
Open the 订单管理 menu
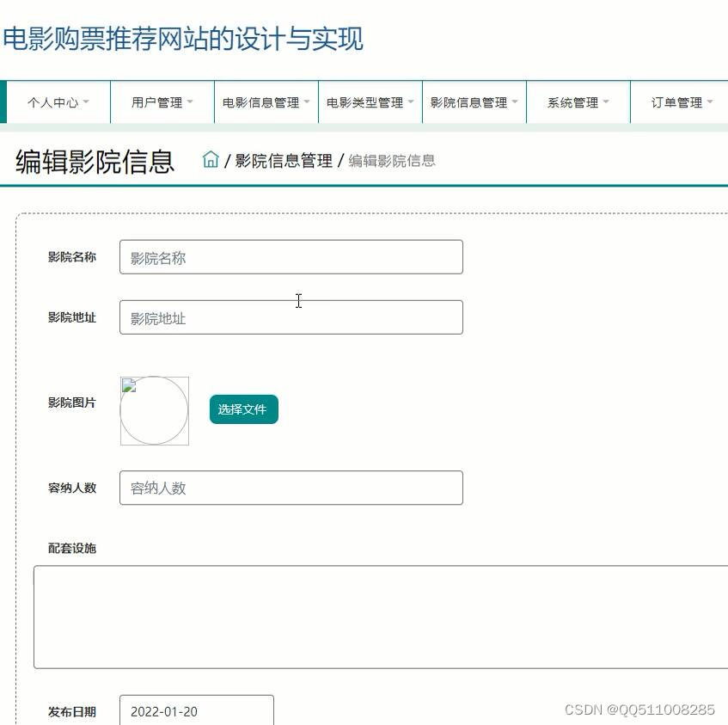(679, 102)
